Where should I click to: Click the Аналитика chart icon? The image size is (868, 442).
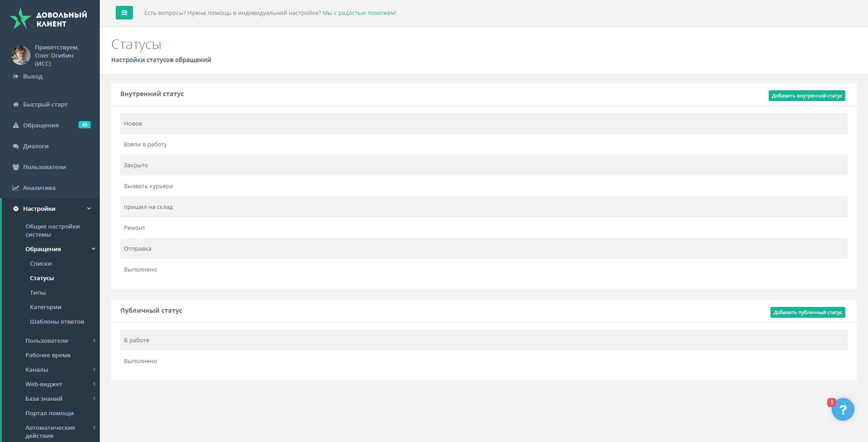[x=16, y=188]
